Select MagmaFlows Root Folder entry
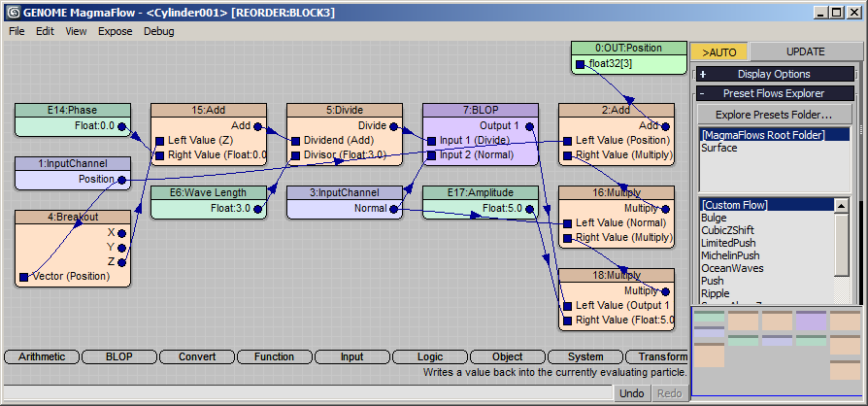This screenshot has width=868, height=406. pyautogui.click(x=774, y=135)
